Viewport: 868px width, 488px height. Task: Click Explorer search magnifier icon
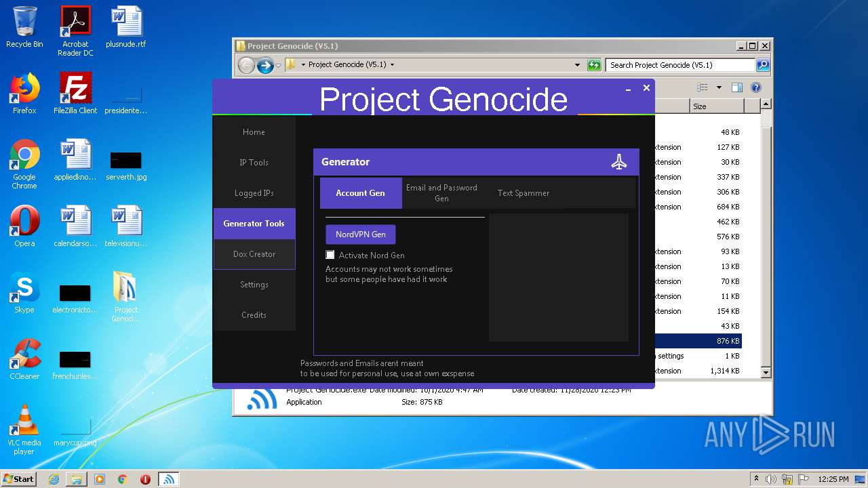pyautogui.click(x=763, y=65)
